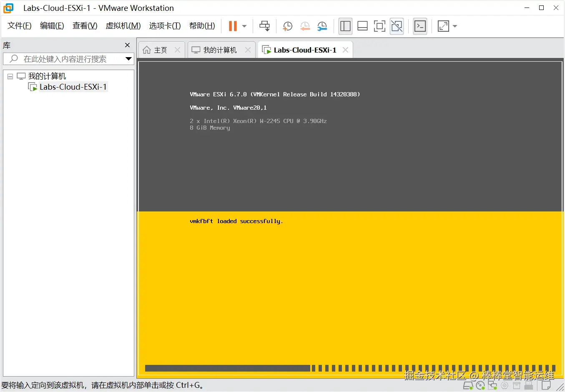The width and height of the screenshot is (565, 392).
Task: Open the 查看(V) menu
Action: (x=85, y=26)
